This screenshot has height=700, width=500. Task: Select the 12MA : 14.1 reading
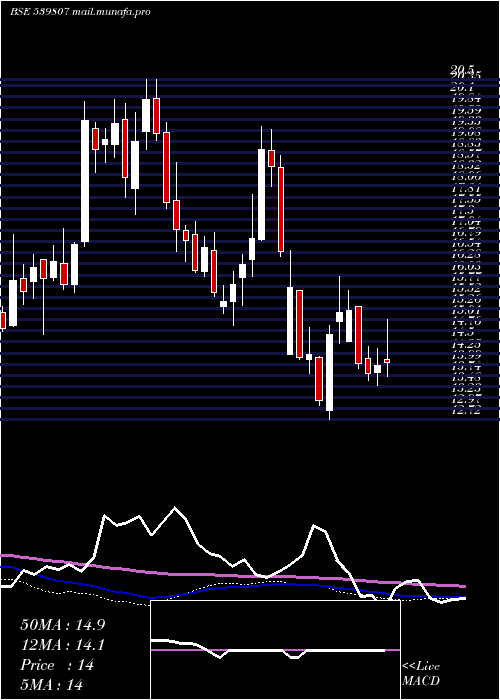point(62,645)
